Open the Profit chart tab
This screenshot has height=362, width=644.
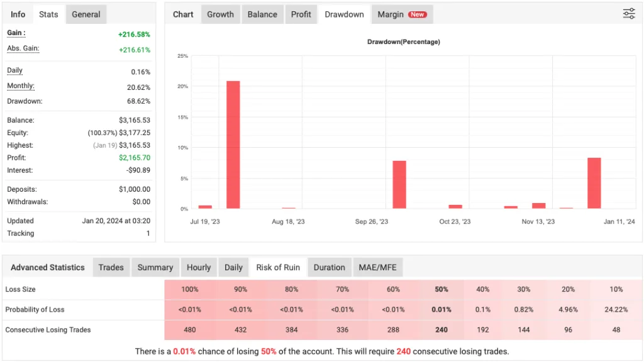(301, 14)
